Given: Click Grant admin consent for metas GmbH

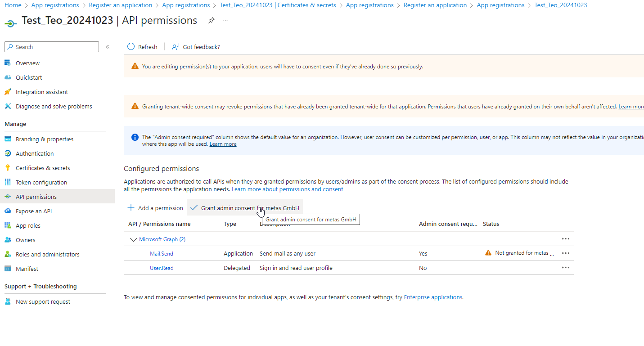Looking at the screenshot, I should tap(245, 208).
